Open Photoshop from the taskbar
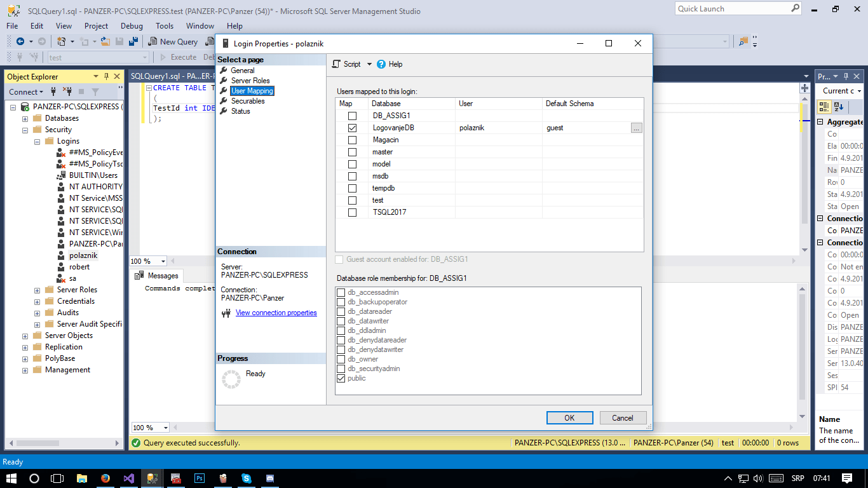The image size is (868, 488). click(200, 478)
